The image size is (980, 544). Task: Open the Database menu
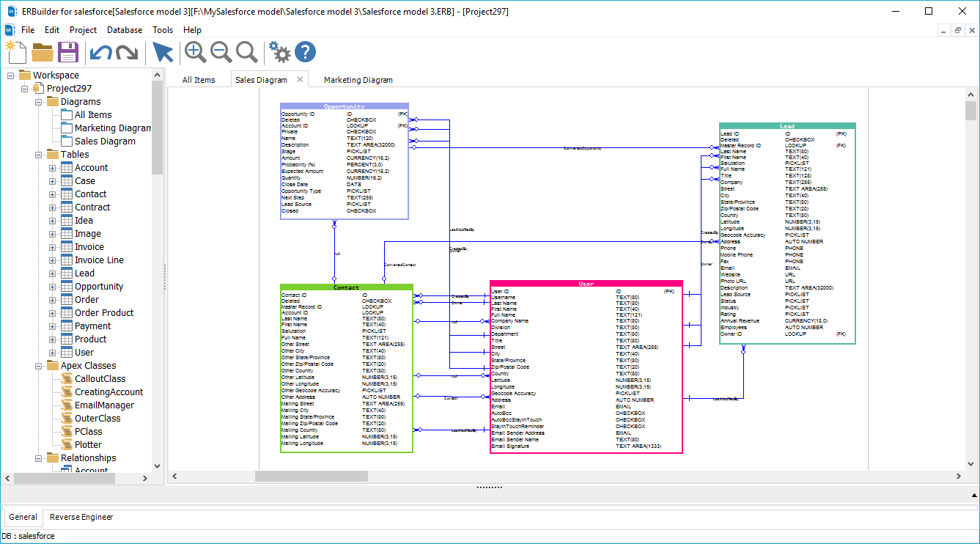pos(125,30)
